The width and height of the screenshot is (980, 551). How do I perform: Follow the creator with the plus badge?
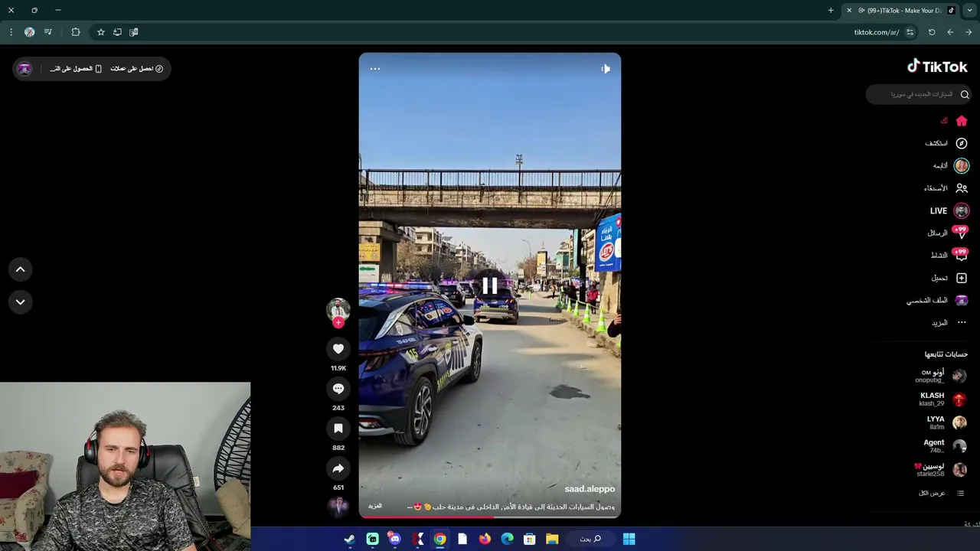coord(338,322)
